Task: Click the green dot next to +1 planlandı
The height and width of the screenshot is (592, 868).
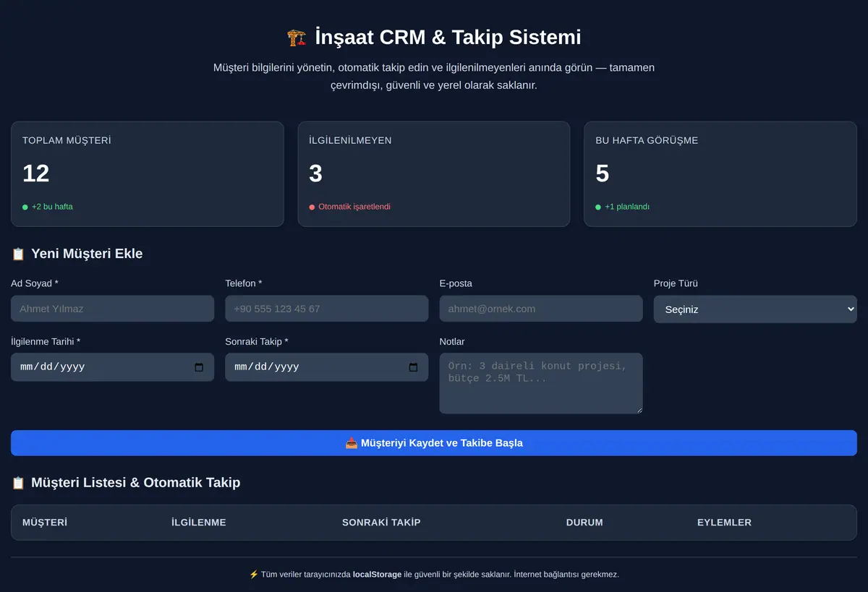Action: coord(598,207)
